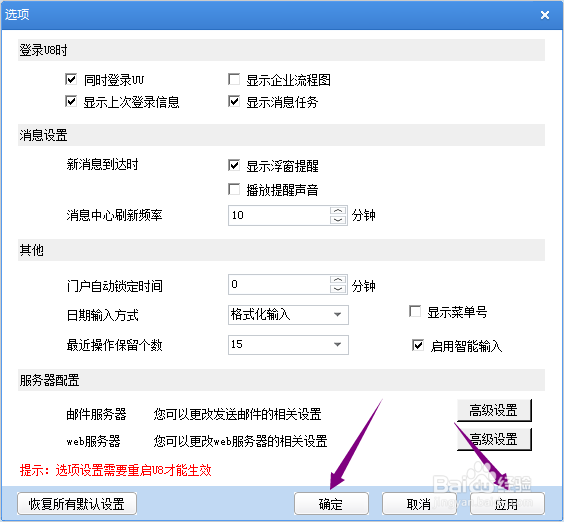Open the 最近操作保留个数 dropdown
This screenshot has height=522, width=564.
pos(288,345)
